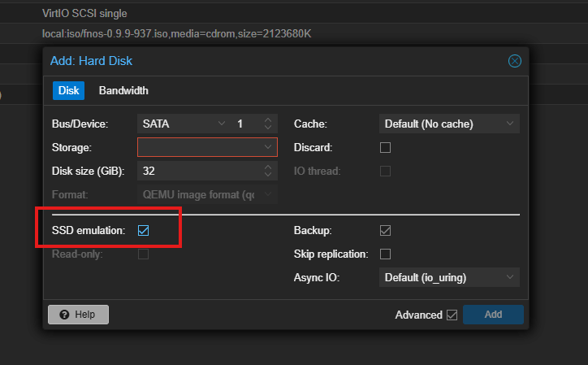Screen dimensions: 588x365
Task: Enable Skip replication checkbox
Action: [x=385, y=254]
